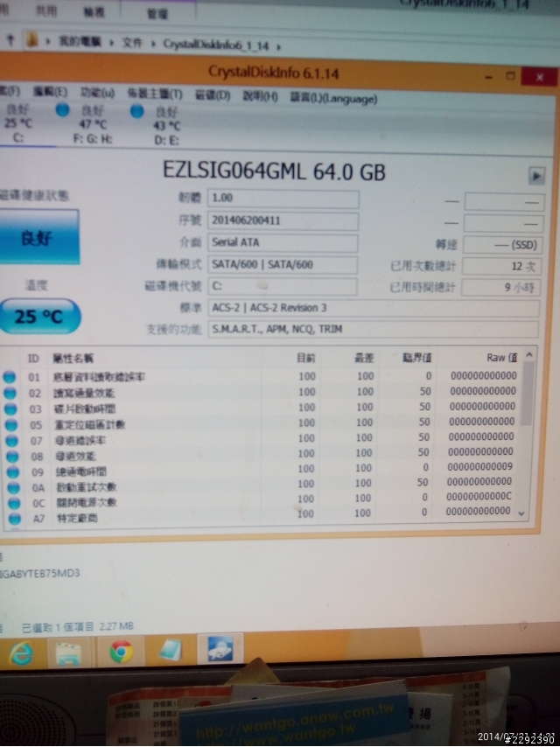Click the 臨界值 column header
Viewport: 560px width, 747px height.
417,358
